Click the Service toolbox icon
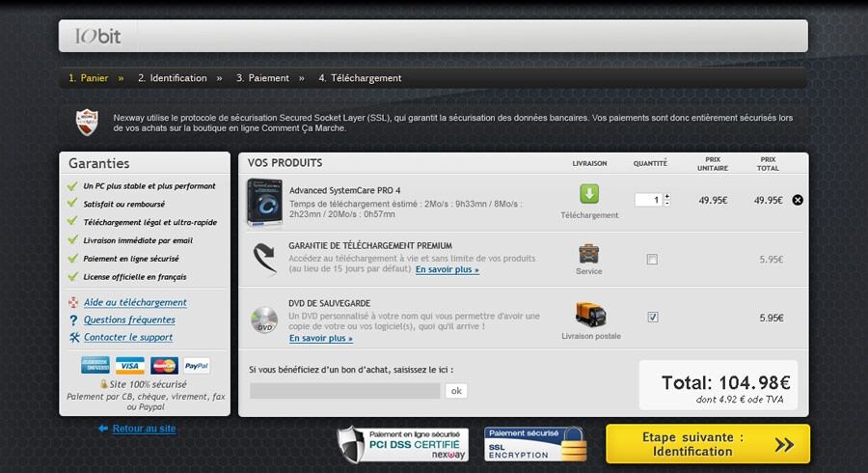Image resolution: width=868 pixels, height=473 pixels. click(x=589, y=254)
